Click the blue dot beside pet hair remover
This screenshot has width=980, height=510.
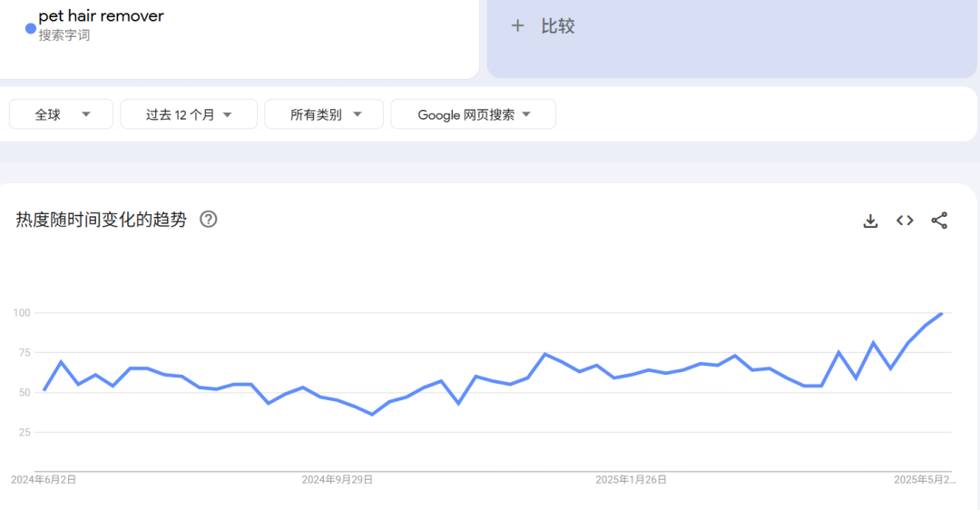(31, 28)
